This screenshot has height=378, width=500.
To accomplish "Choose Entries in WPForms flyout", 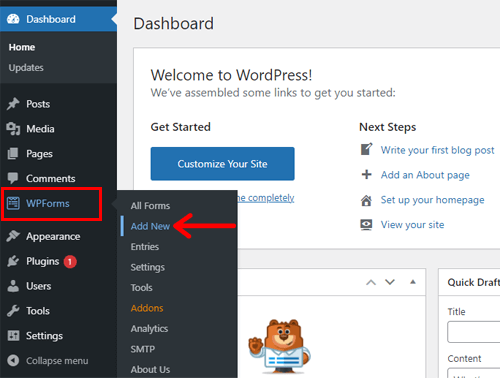I will [145, 247].
